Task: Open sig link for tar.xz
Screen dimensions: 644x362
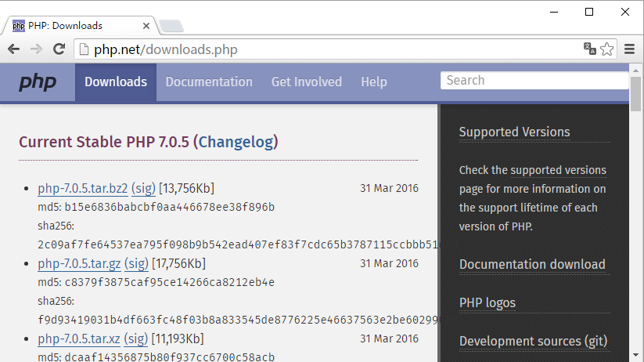Action: click(x=136, y=339)
